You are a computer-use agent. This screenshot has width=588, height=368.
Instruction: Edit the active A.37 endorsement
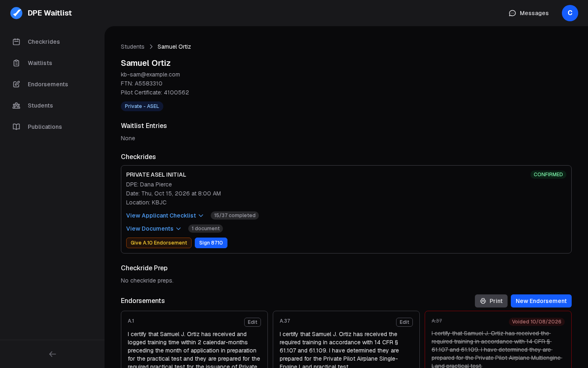click(x=404, y=322)
